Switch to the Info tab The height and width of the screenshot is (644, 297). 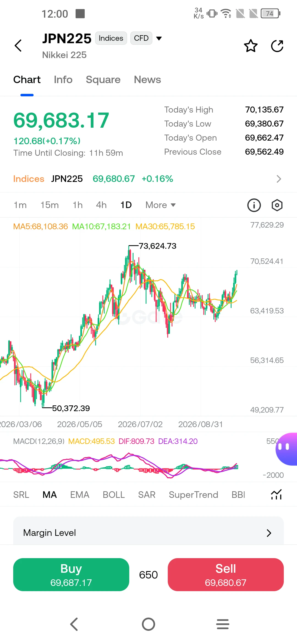63,80
